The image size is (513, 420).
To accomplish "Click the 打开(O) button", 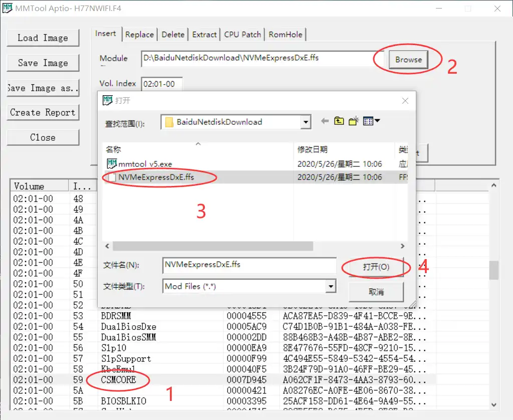I will coord(375,268).
